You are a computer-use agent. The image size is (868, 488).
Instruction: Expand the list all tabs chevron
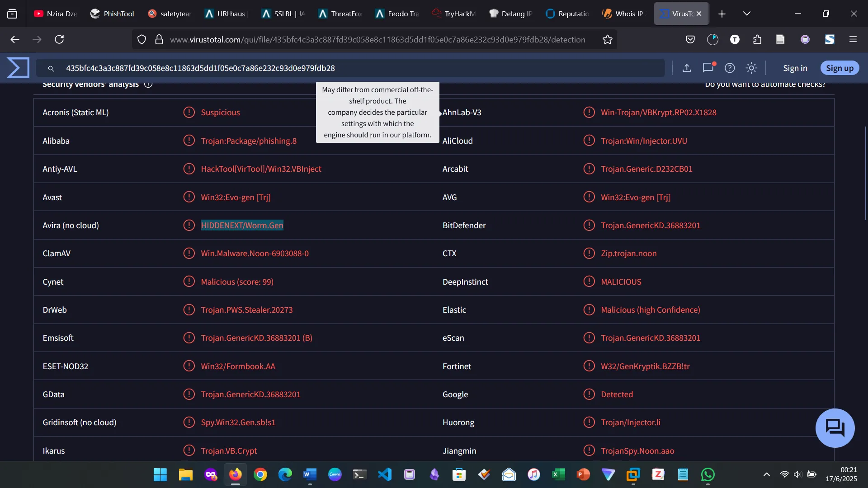747,14
